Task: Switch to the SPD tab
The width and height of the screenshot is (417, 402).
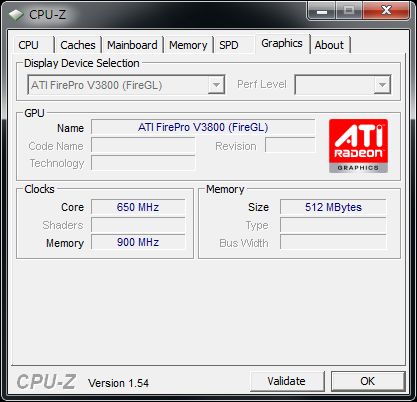Action: click(229, 45)
